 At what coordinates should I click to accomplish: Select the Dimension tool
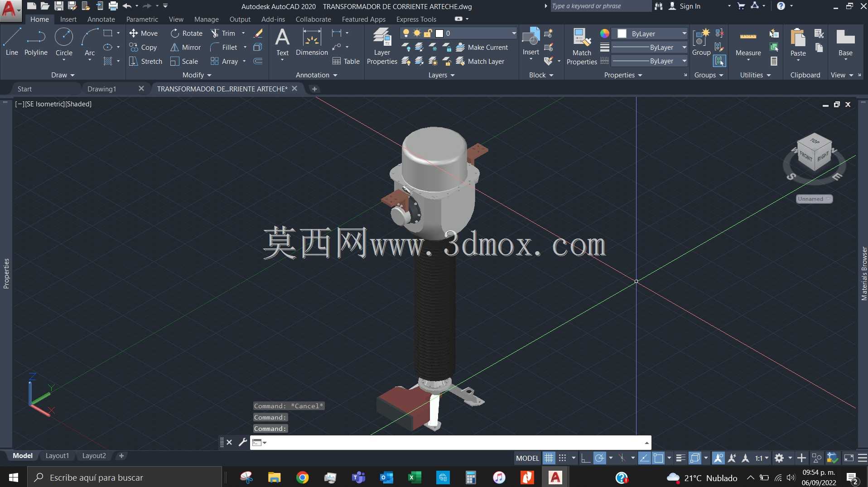click(312, 42)
